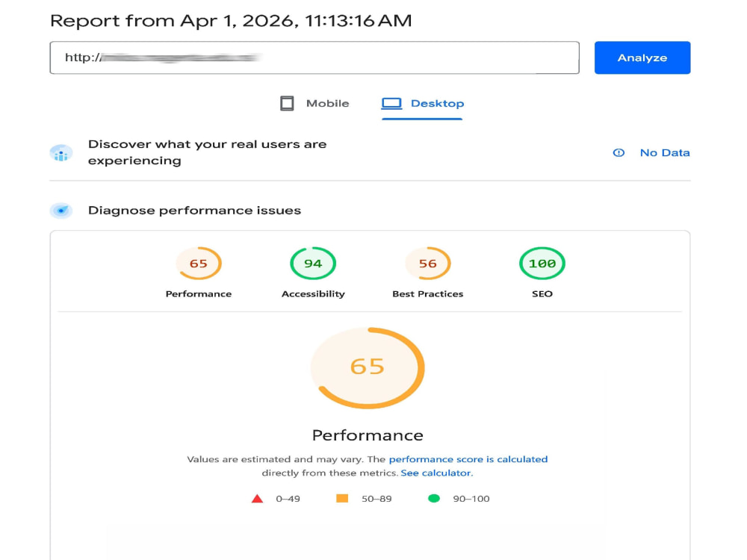Click the '0–49' legend text

pyautogui.click(x=288, y=499)
